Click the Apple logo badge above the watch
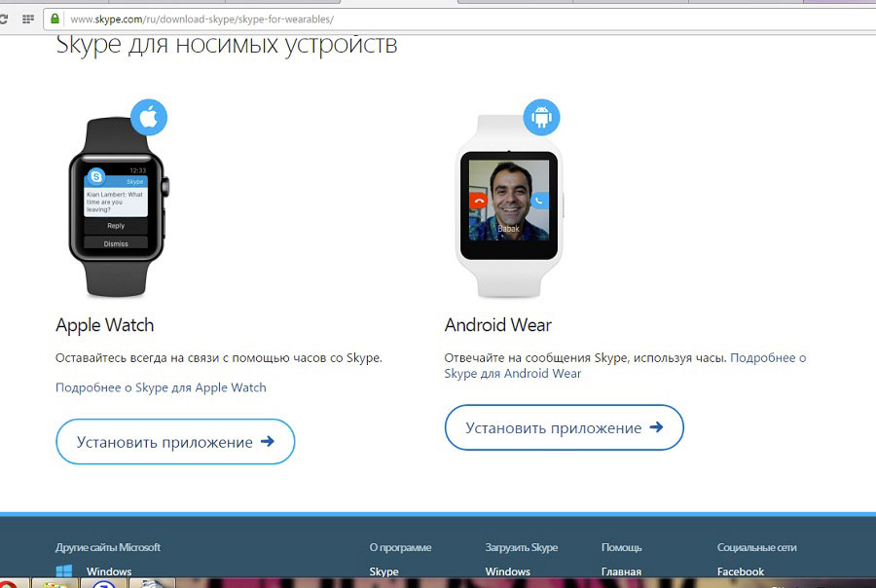 pyautogui.click(x=149, y=118)
